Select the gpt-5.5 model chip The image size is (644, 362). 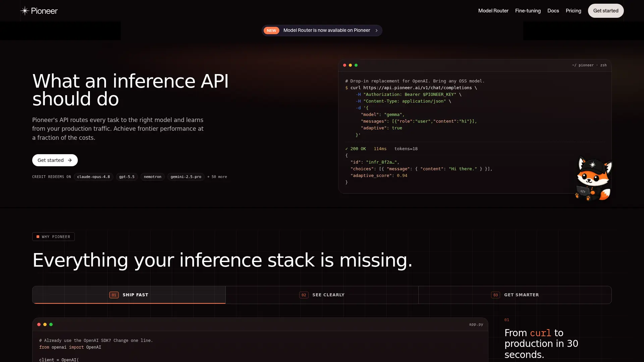click(x=127, y=177)
